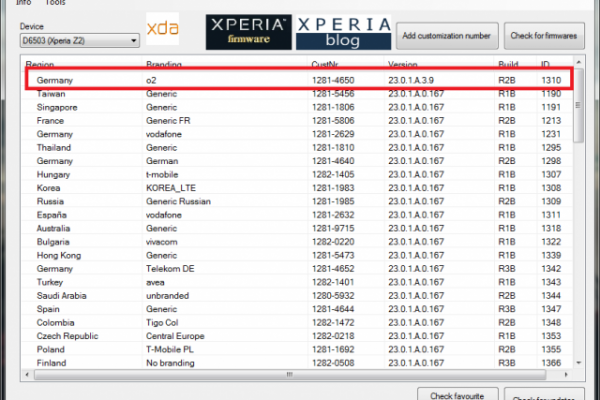The image size is (600, 400).
Task: Click the vertical scrollbar thumb
Action: coord(579,105)
